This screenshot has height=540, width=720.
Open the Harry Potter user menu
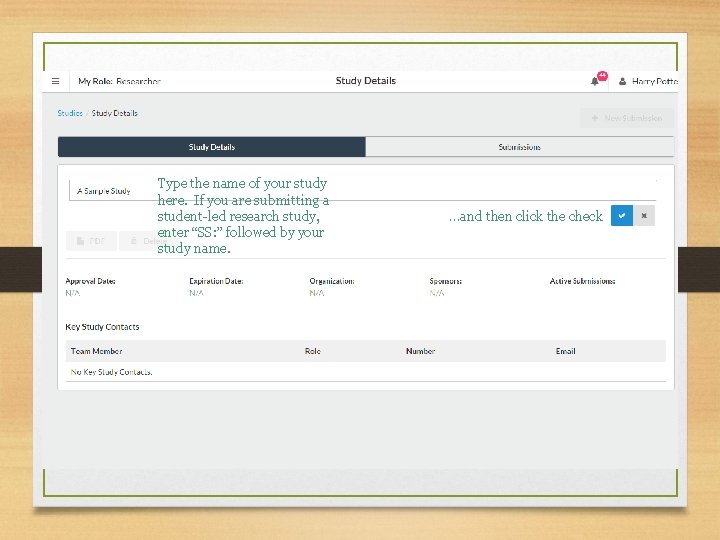point(648,81)
